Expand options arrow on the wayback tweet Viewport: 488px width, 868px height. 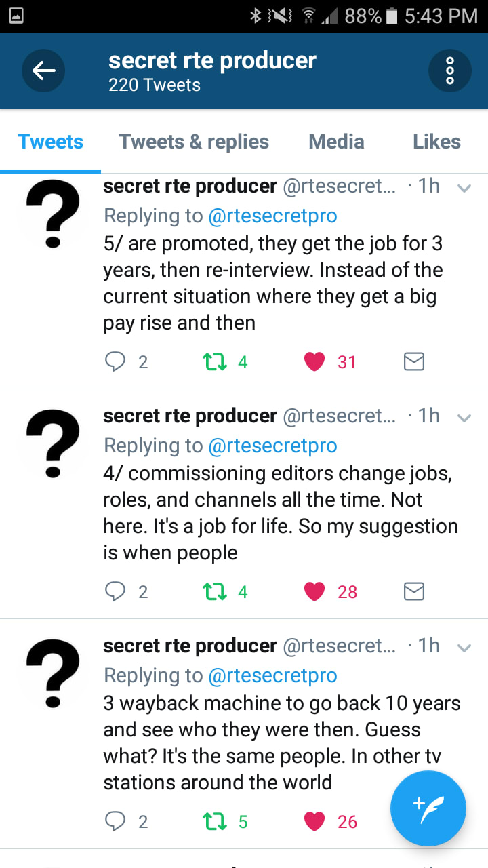tap(464, 648)
